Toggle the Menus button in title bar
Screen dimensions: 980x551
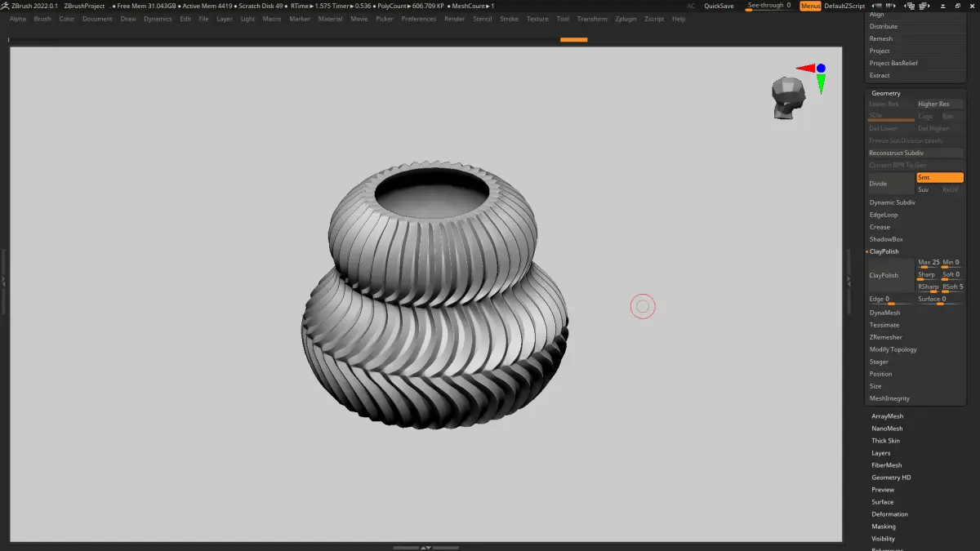coord(810,6)
